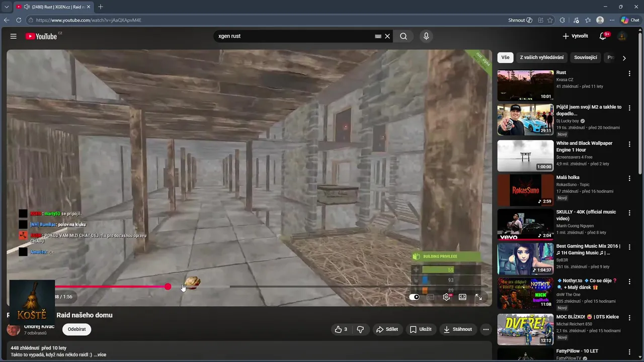644x362 pixels.
Task: Open a new tab with the plus
Action: point(101,7)
